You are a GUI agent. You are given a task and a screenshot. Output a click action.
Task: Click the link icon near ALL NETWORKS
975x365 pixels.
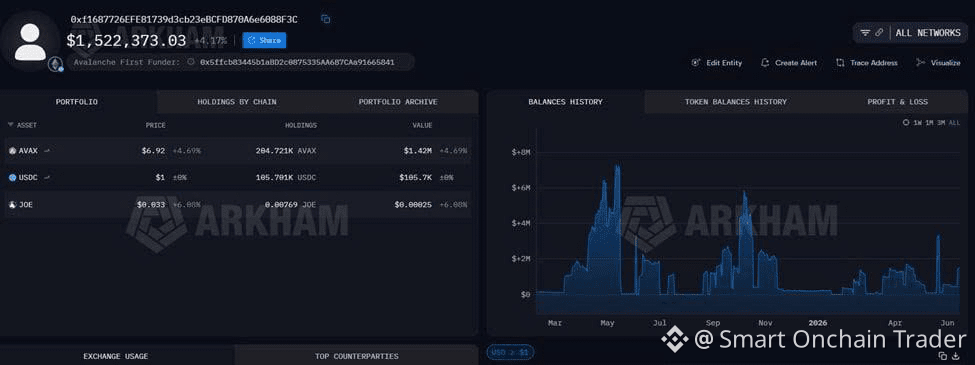click(x=879, y=33)
